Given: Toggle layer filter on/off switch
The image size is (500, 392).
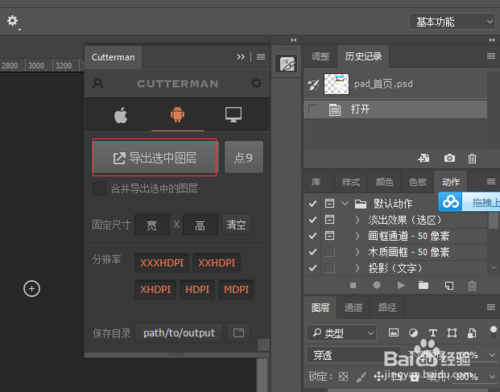Looking at the screenshot, I should coord(493,333).
